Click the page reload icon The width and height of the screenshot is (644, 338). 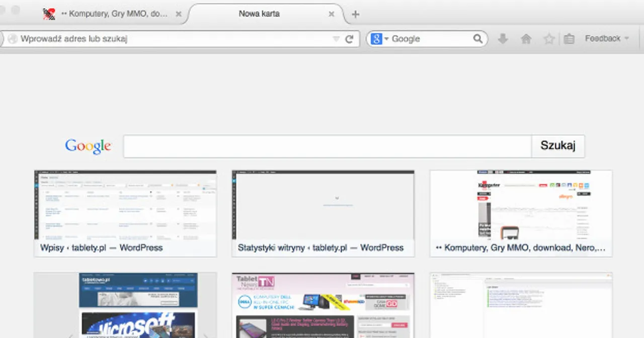coord(349,39)
